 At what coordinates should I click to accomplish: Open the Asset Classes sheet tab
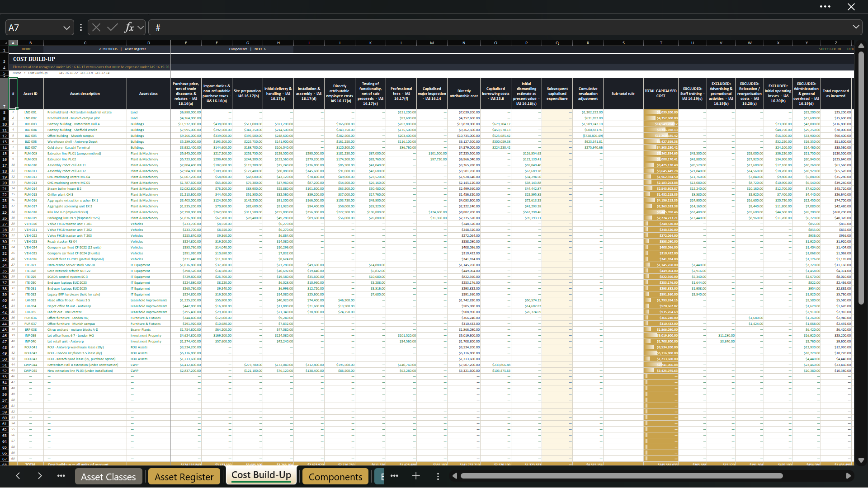coord(108,477)
